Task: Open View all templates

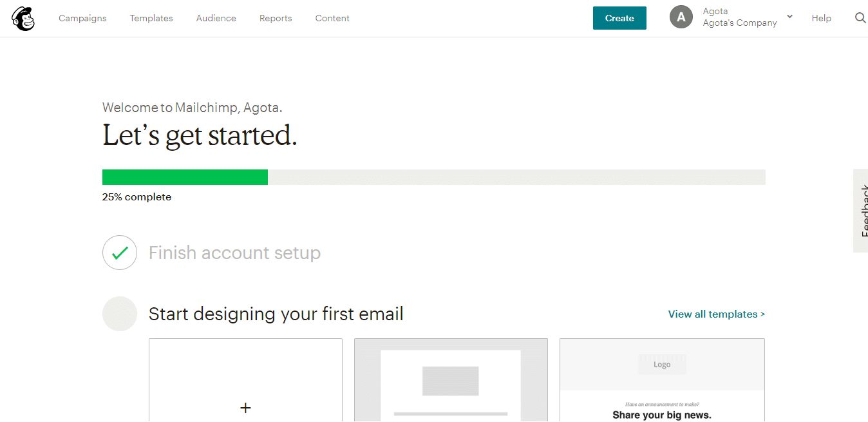Action: coord(716,314)
